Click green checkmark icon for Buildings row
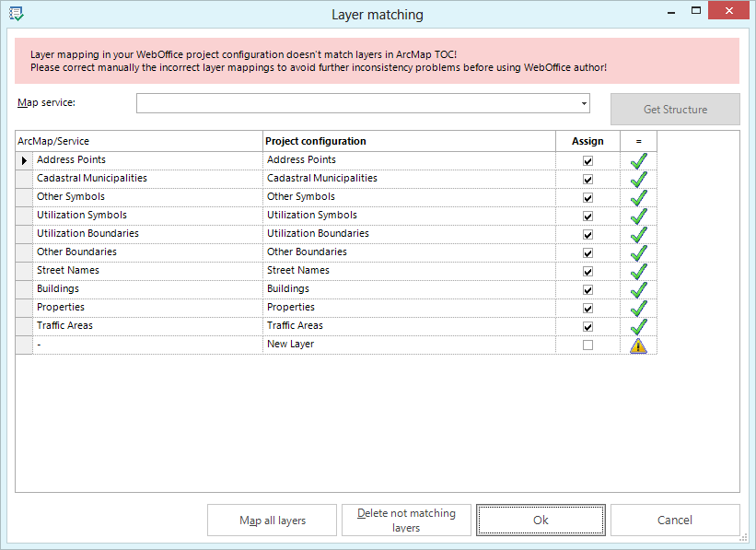 pos(638,289)
